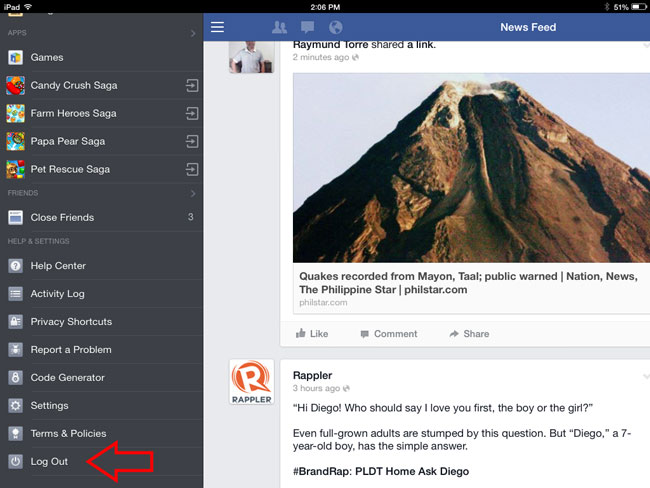Open notifications globe icon
This screenshot has height=488, width=650.
[335, 27]
